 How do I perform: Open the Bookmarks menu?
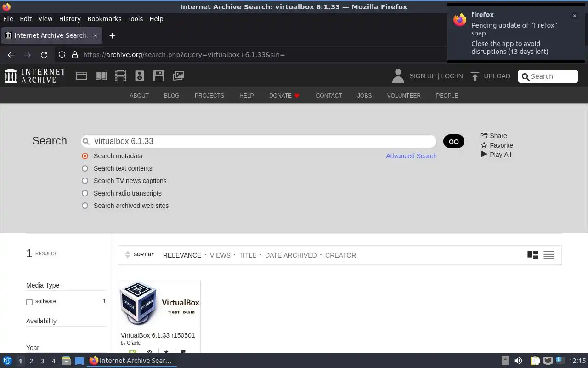[x=104, y=19]
